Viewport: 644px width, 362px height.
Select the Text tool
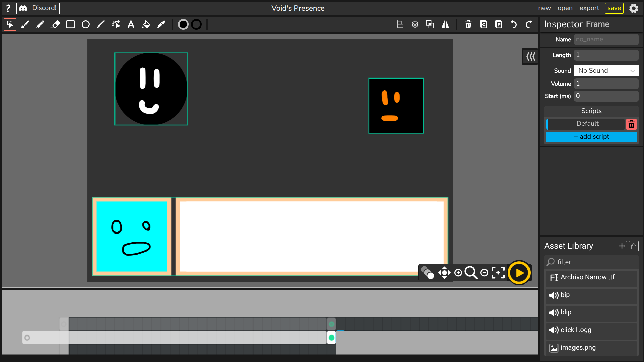131,24
